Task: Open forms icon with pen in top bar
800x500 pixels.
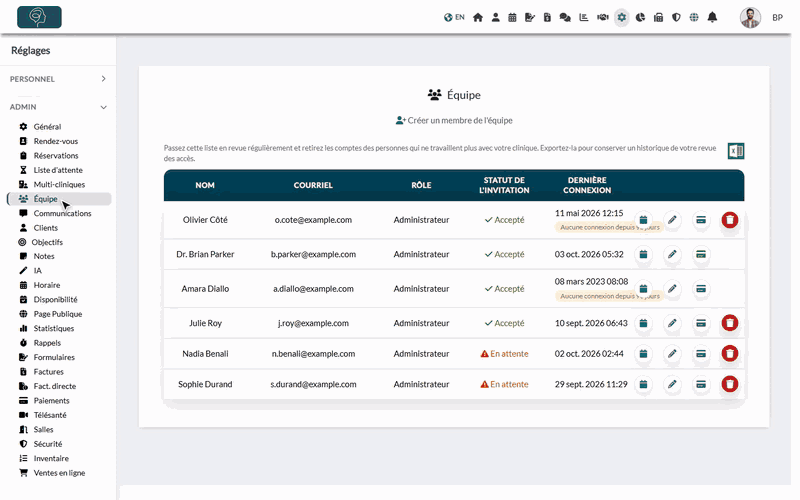Action: point(530,17)
